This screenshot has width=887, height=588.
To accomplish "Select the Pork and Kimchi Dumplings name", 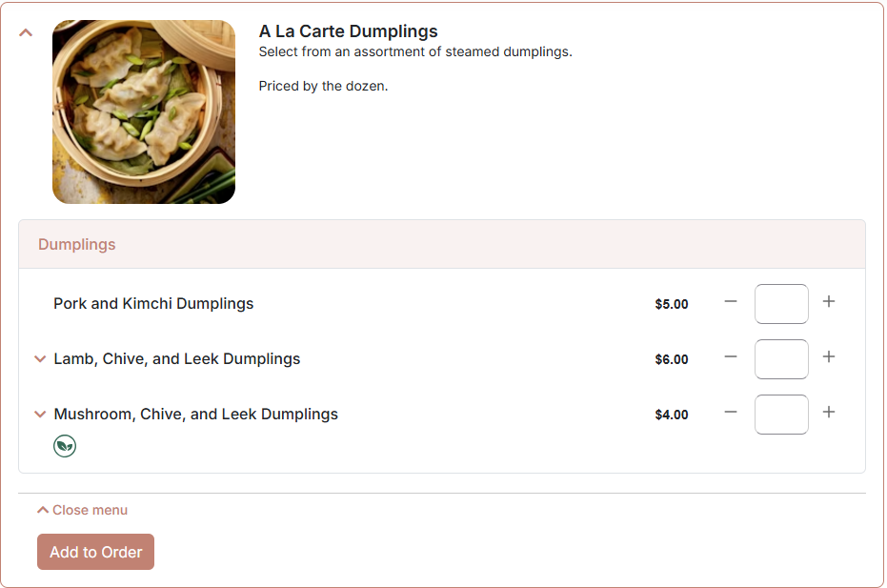I will (x=153, y=304).
